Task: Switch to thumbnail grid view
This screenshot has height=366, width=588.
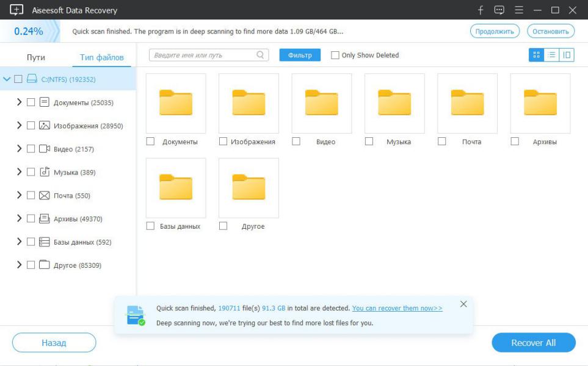Action: (x=536, y=55)
